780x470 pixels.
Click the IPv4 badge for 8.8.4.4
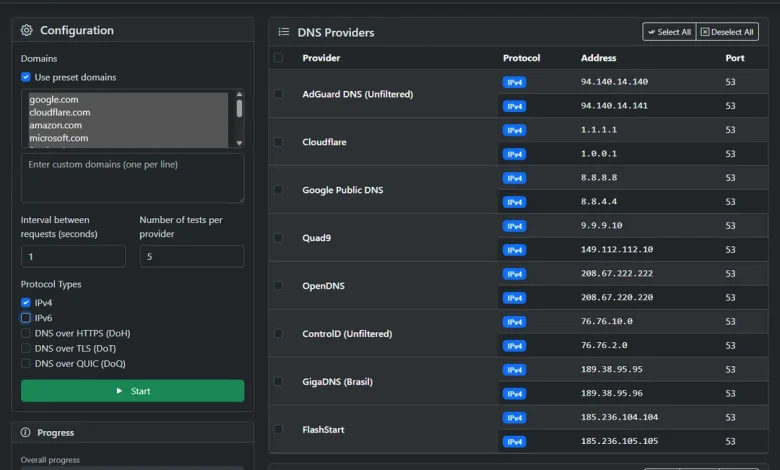pyautogui.click(x=514, y=202)
